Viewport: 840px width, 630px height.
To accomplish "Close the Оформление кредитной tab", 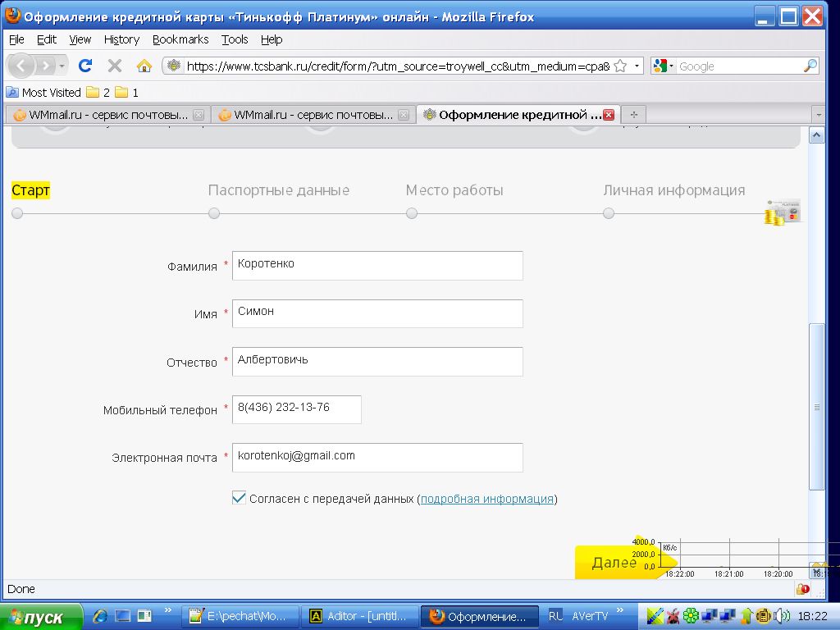I will [x=609, y=115].
